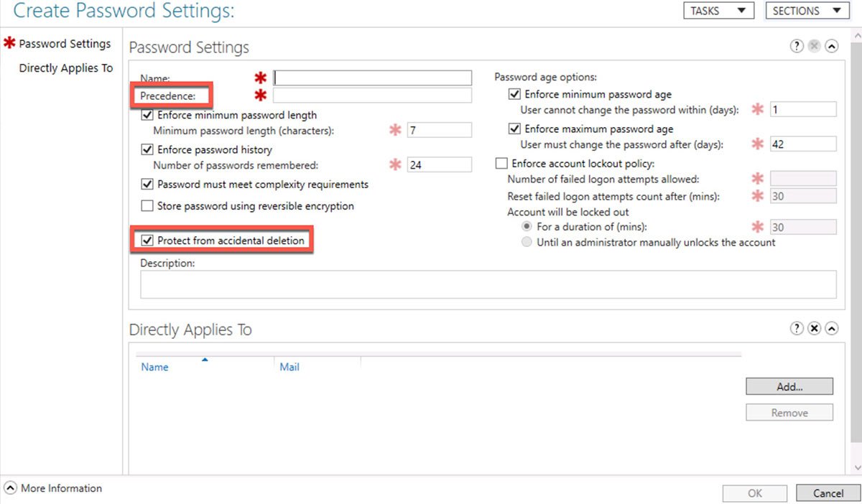Enable Store password using reversible encryption

pos(147,206)
